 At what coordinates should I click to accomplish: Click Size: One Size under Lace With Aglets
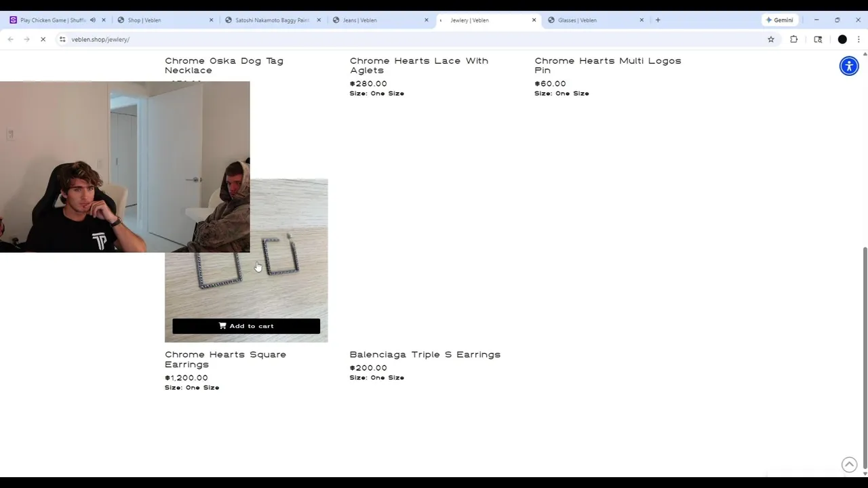click(377, 94)
